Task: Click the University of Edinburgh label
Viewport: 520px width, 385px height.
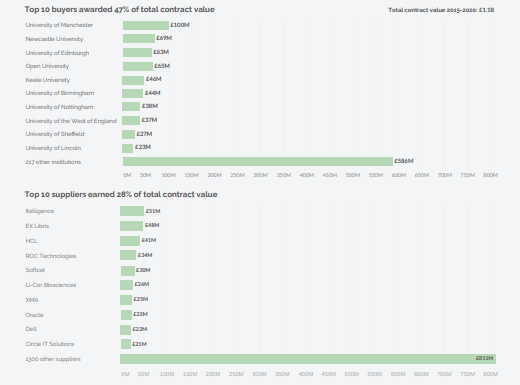Action: pyautogui.click(x=57, y=53)
